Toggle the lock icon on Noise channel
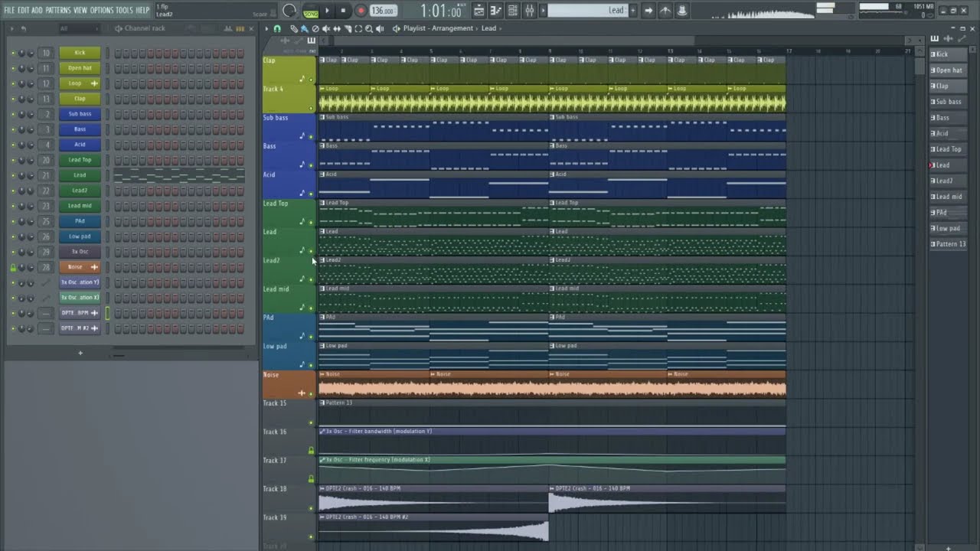 pyautogui.click(x=13, y=267)
